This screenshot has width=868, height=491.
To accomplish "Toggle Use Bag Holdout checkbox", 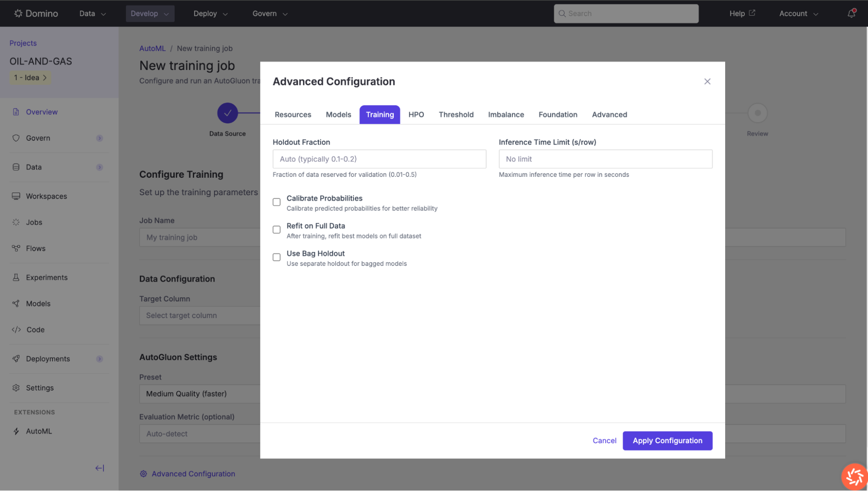I will pyautogui.click(x=277, y=257).
